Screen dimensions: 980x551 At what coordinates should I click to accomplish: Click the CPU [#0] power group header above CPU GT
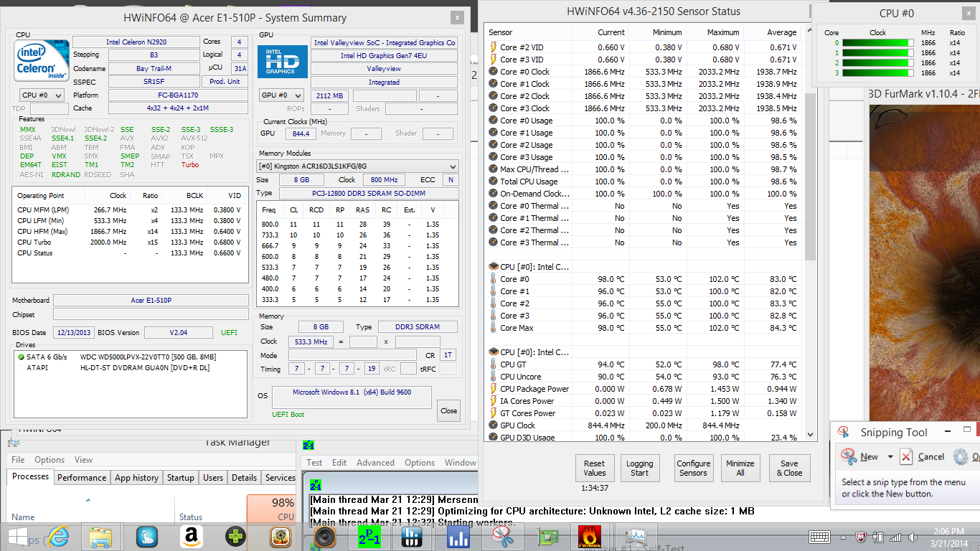coord(529,352)
